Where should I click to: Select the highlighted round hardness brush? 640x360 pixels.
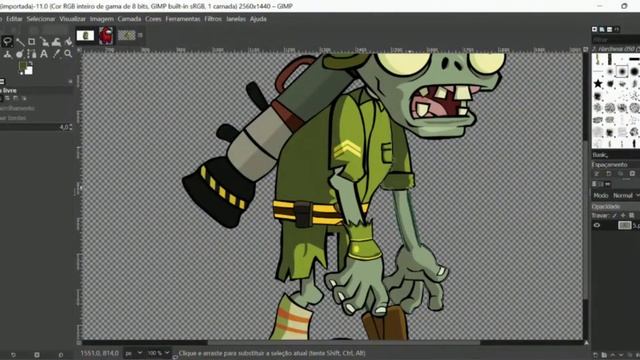pyautogui.click(x=622, y=71)
